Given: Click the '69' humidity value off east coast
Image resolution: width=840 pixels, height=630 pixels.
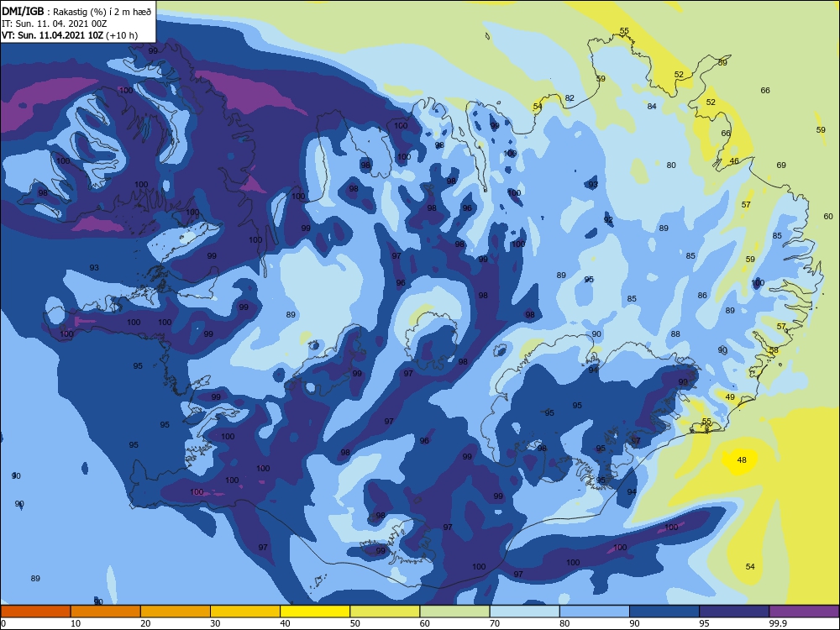Looking at the screenshot, I should click(781, 165).
